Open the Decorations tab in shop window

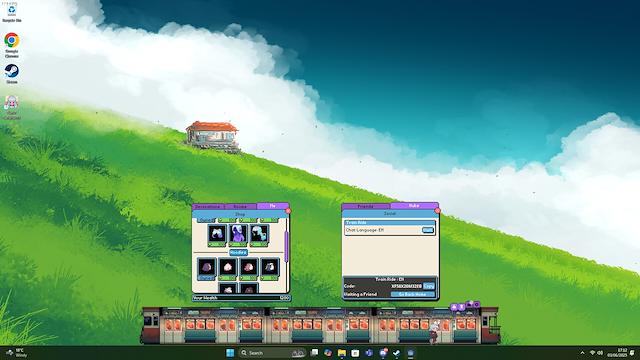coord(208,207)
